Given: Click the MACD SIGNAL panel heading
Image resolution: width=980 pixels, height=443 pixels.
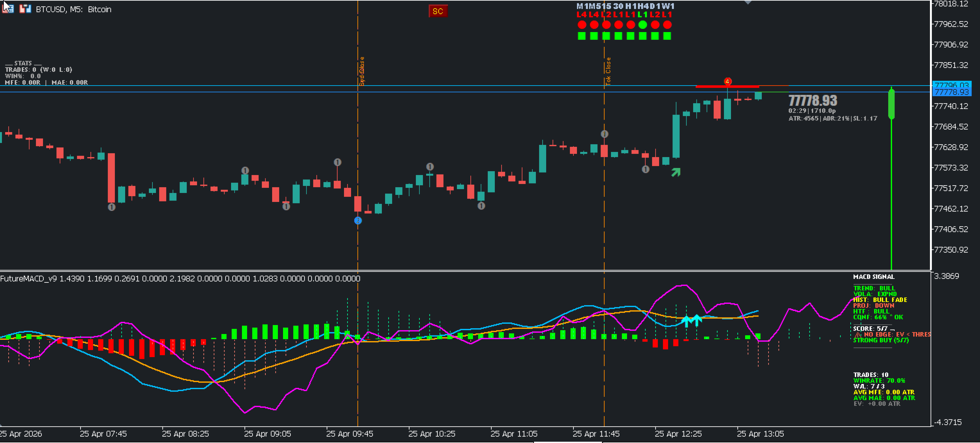Looking at the screenshot, I should pyautogui.click(x=873, y=277).
